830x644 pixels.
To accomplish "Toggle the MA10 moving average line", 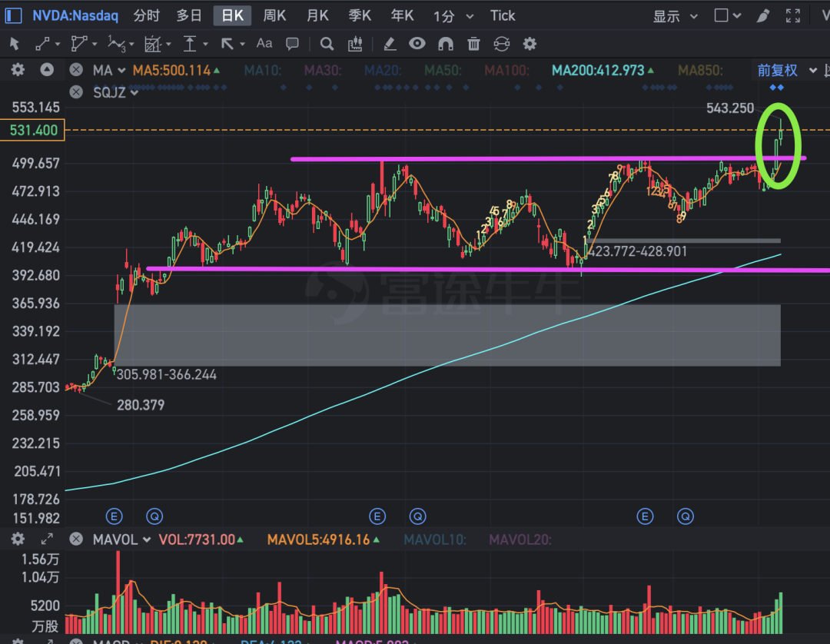I will (263, 71).
